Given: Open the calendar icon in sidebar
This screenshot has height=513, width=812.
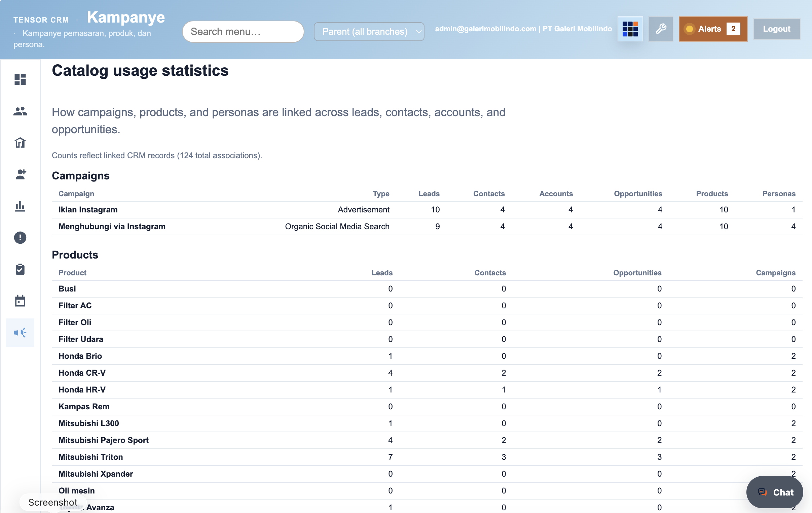Looking at the screenshot, I should click(x=20, y=301).
